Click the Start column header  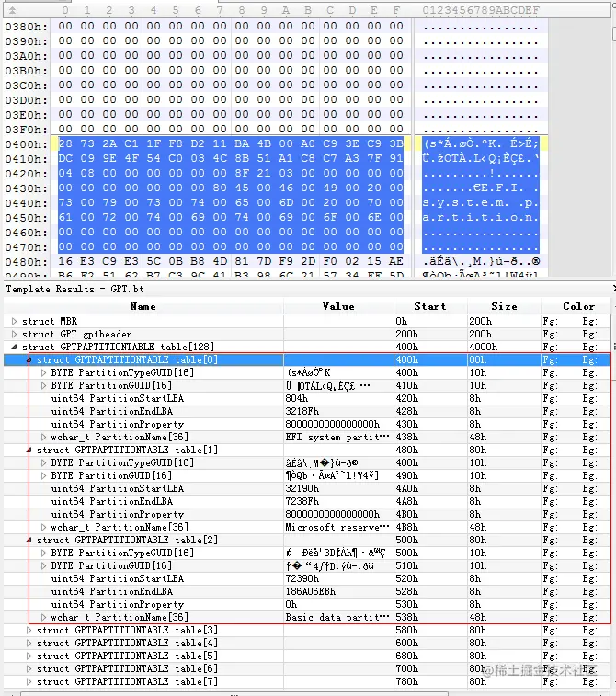[429, 306]
